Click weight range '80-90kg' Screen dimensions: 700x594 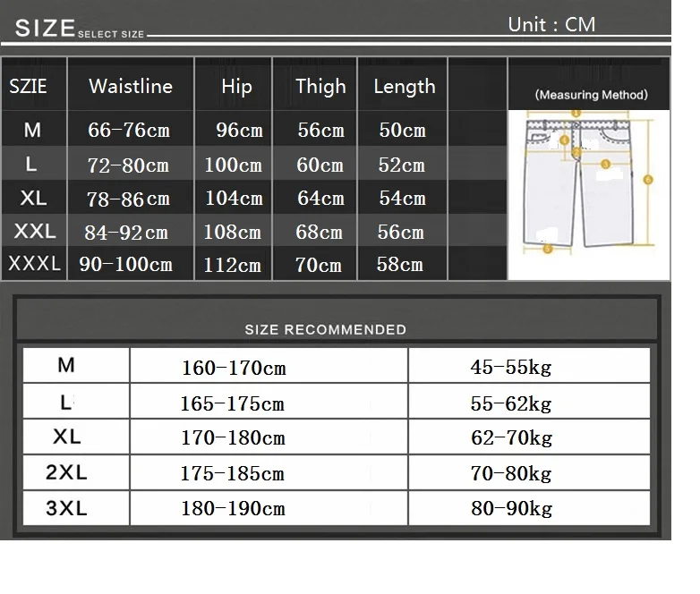(x=512, y=509)
